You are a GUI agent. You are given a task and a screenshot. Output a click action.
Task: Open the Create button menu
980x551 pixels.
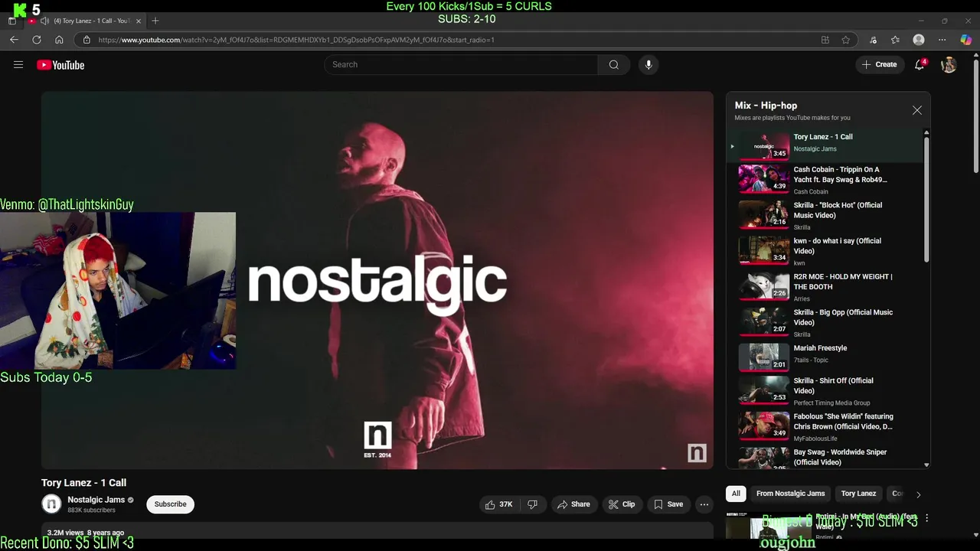click(x=879, y=65)
